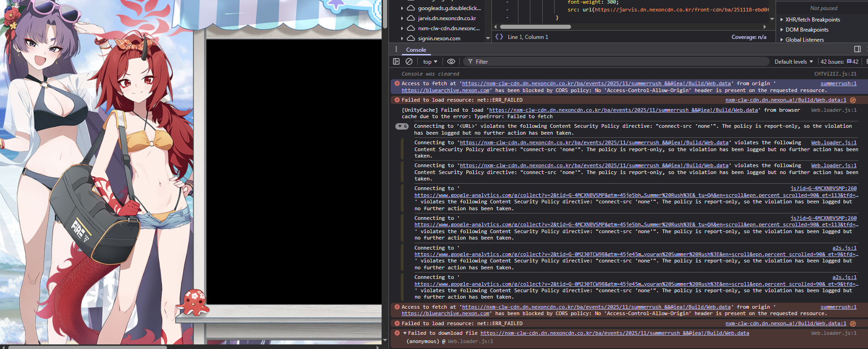Viewport: 868px width, 349px height.
Task: Expand signin.nexon.com tree node
Action: [x=402, y=38]
